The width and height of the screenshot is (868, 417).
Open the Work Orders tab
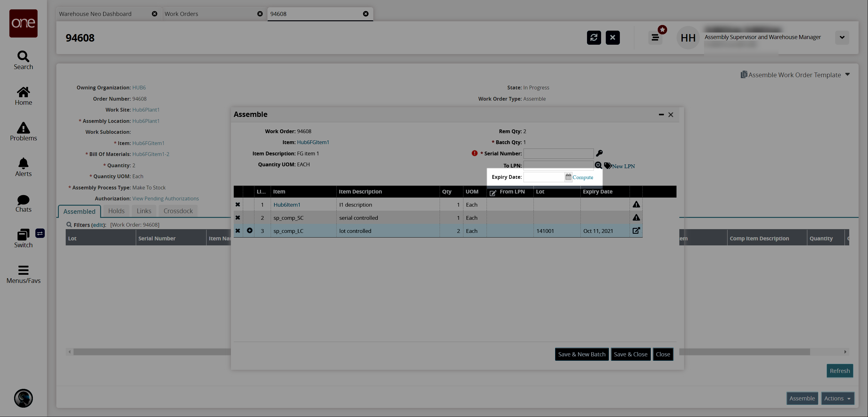pyautogui.click(x=181, y=14)
